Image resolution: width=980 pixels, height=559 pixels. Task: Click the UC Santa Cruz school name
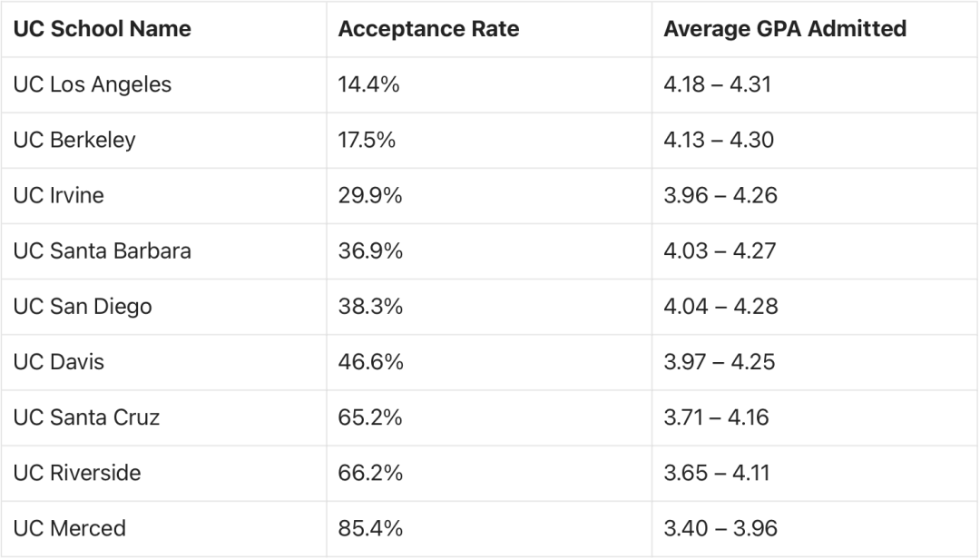86,417
